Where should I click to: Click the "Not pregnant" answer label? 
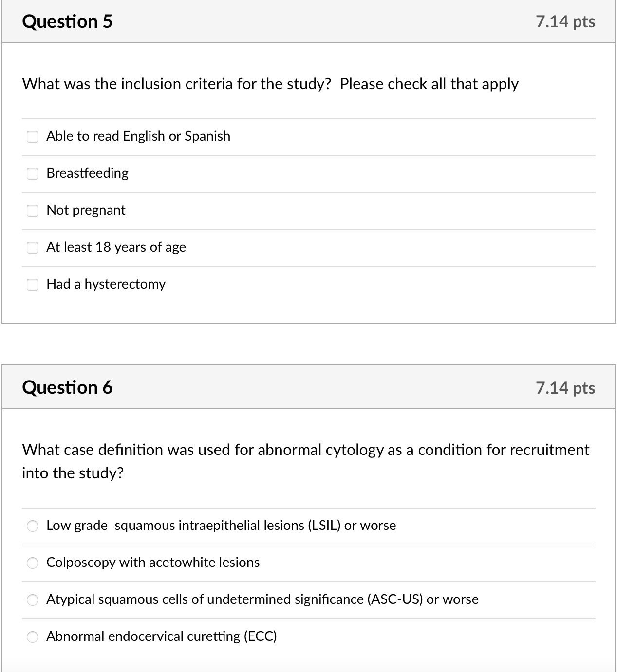click(86, 211)
